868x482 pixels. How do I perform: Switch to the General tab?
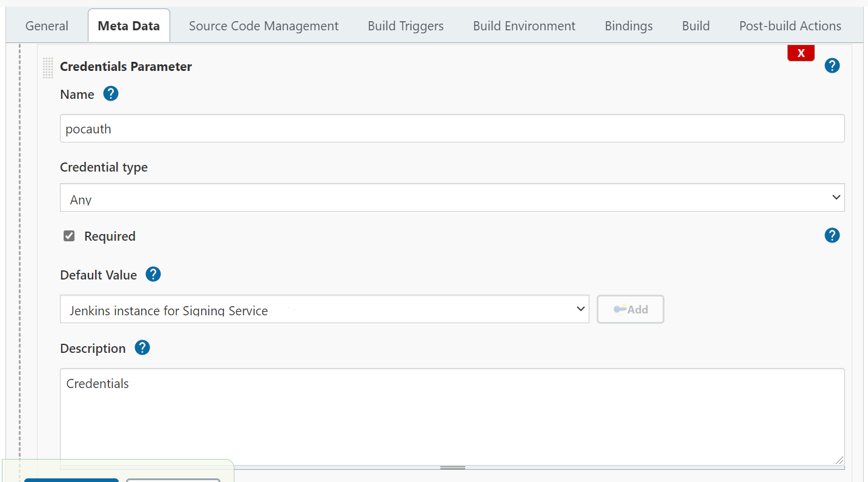pyautogui.click(x=47, y=26)
